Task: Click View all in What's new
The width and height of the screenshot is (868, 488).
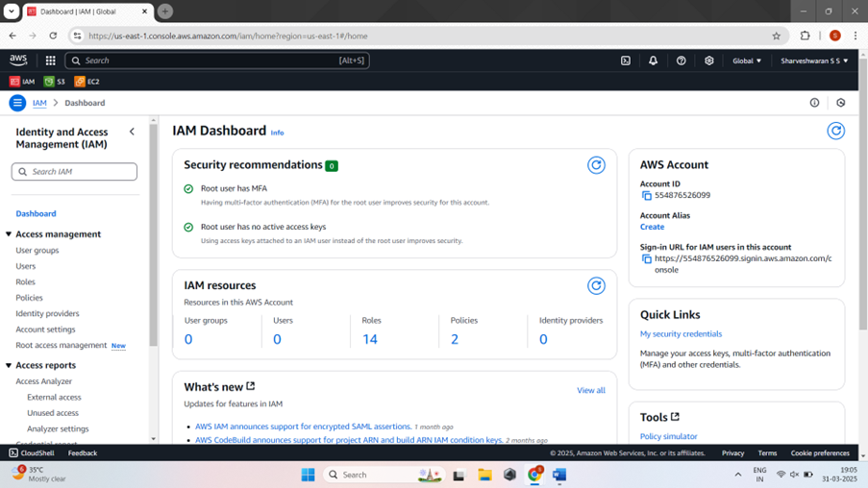Action: 591,390
